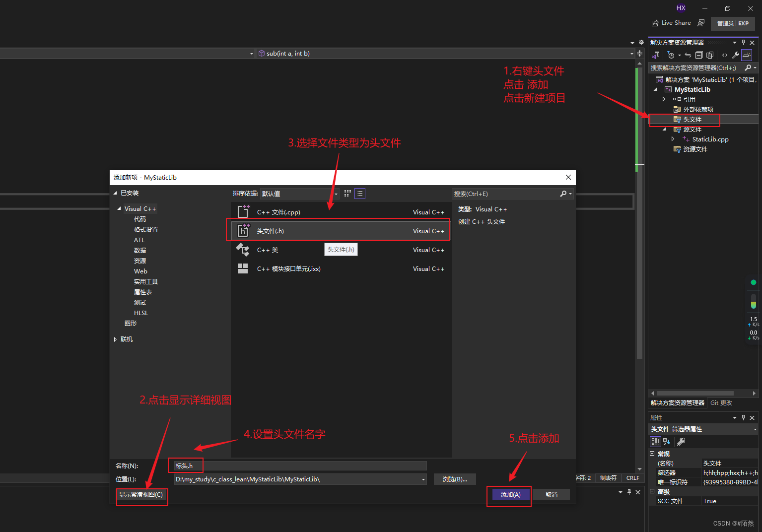762x532 pixels.
Task: Click Sync with Active Document arrows icon
Action: tap(688, 55)
